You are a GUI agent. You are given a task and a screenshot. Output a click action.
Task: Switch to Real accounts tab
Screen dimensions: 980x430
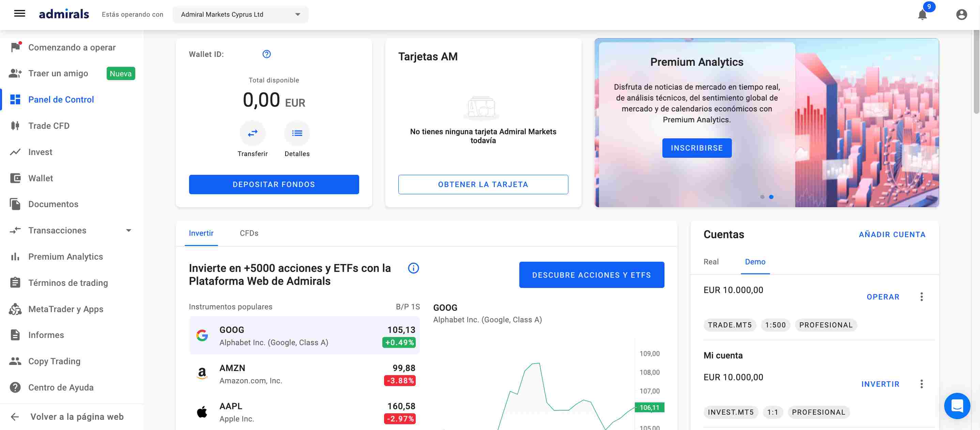click(711, 262)
